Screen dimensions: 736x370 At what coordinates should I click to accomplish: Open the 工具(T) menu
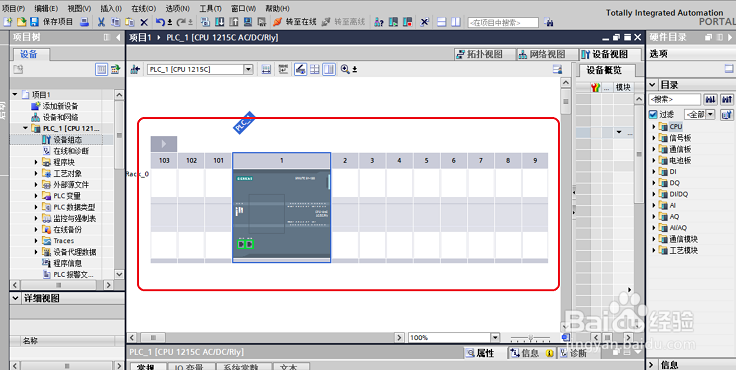pos(210,8)
